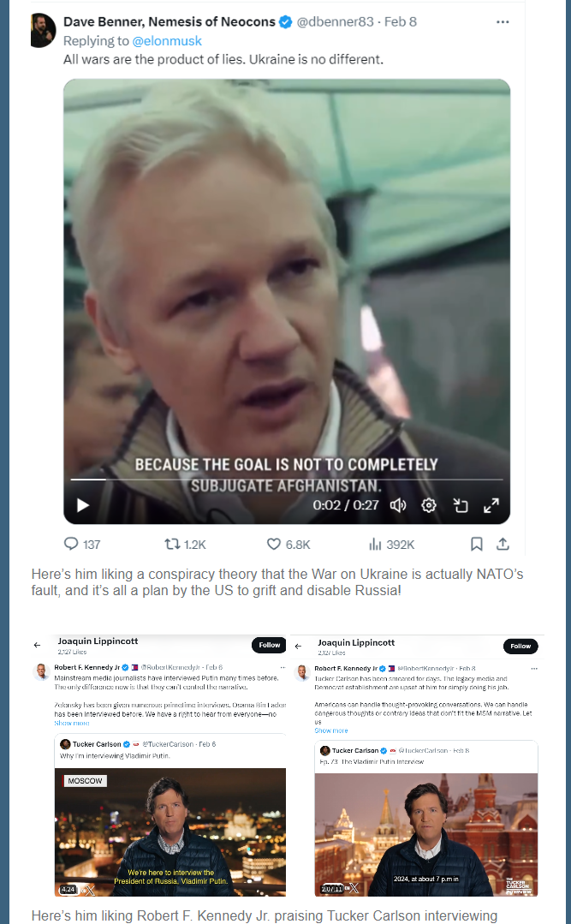
Task: Like the tweet with 6.8K likes
Action: tap(274, 544)
